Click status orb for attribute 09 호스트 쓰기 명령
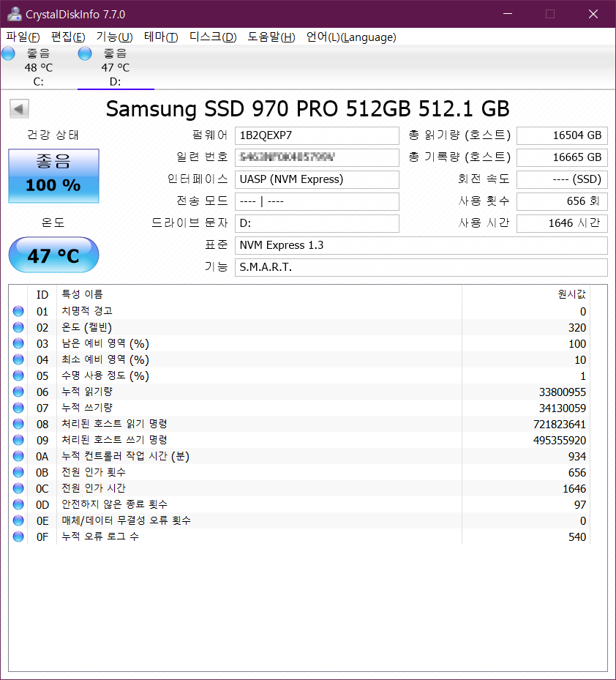The height and width of the screenshot is (680, 616). (x=18, y=440)
